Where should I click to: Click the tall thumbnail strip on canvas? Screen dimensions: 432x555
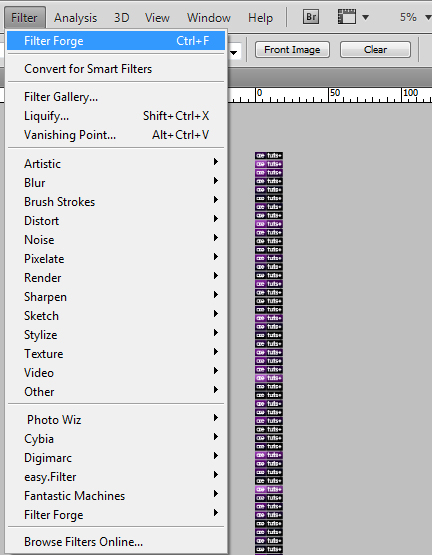click(269, 353)
